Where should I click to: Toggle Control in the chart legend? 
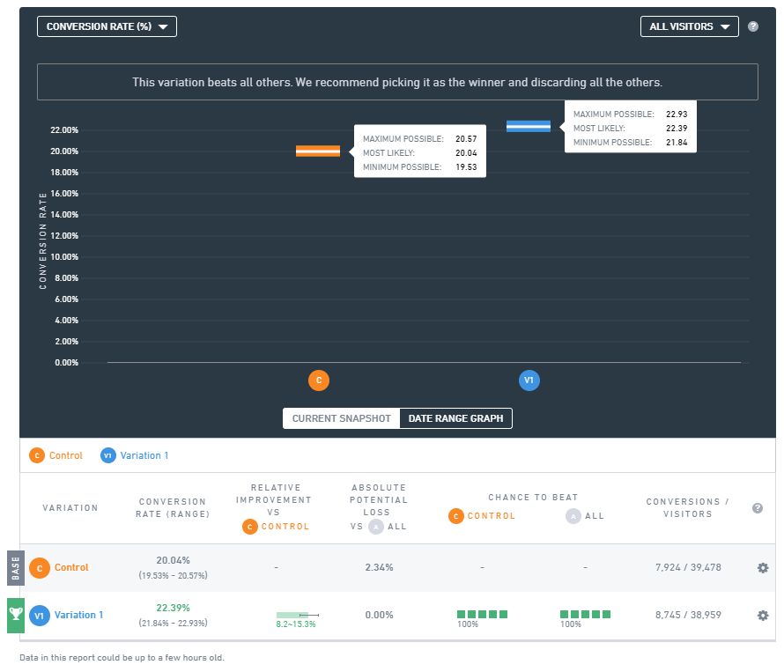pyautogui.click(x=55, y=455)
